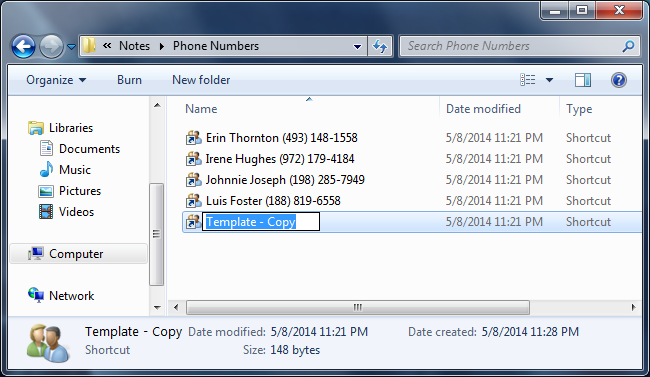Image resolution: width=650 pixels, height=377 pixels.
Task: Click the contact icon beside Irene Hughes
Action: (x=193, y=159)
